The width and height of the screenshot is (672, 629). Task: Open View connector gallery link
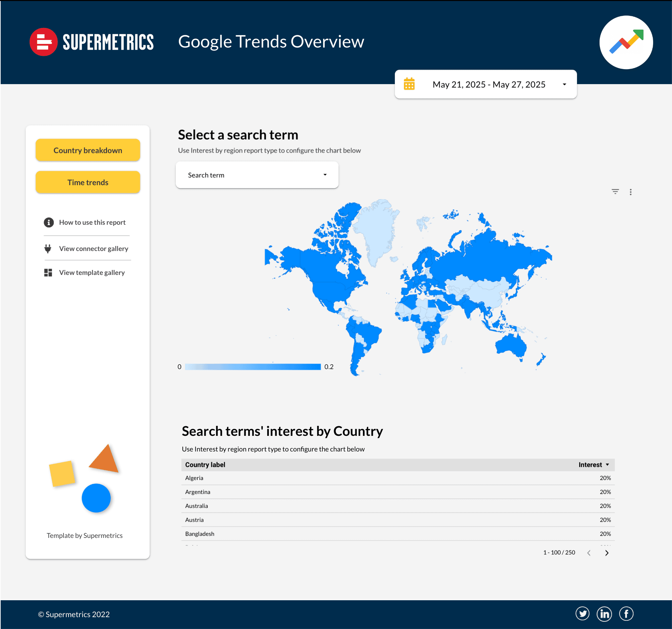[94, 249]
